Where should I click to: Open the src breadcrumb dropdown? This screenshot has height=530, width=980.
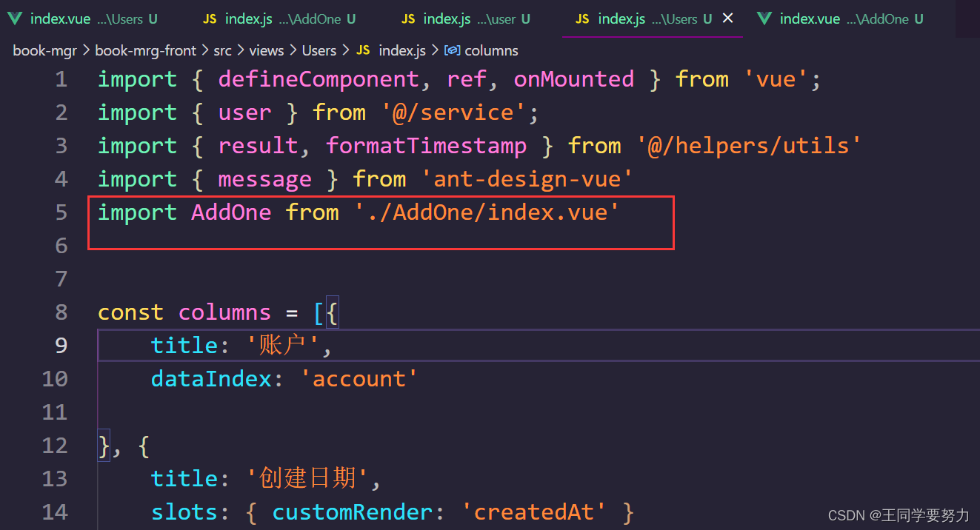point(224,50)
